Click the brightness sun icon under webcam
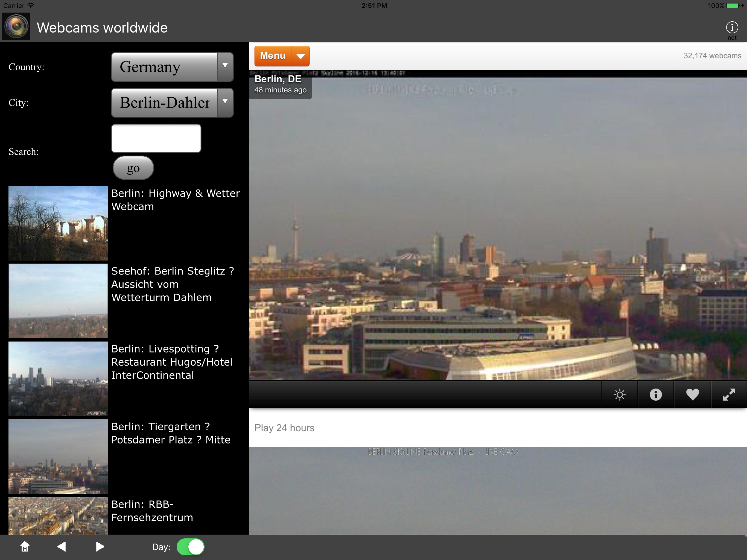 tap(619, 394)
